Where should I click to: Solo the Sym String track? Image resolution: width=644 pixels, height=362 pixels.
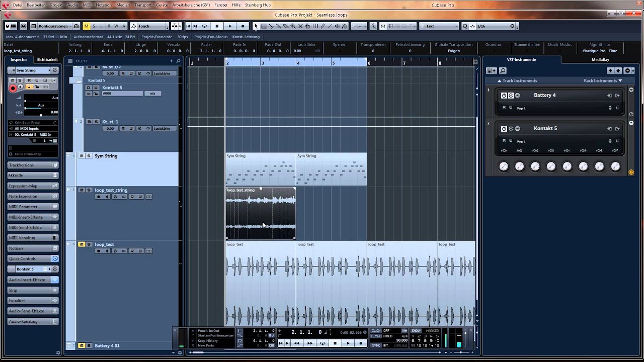point(89,156)
